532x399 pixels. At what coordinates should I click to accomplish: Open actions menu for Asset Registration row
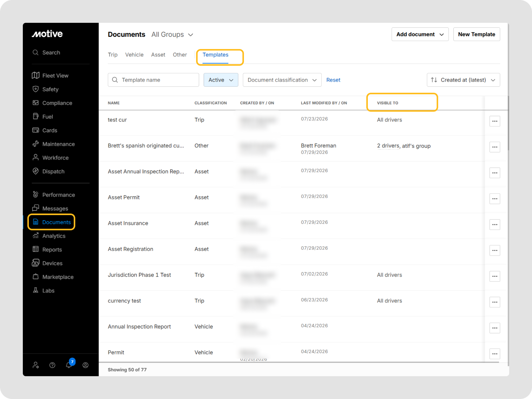(x=495, y=250)
